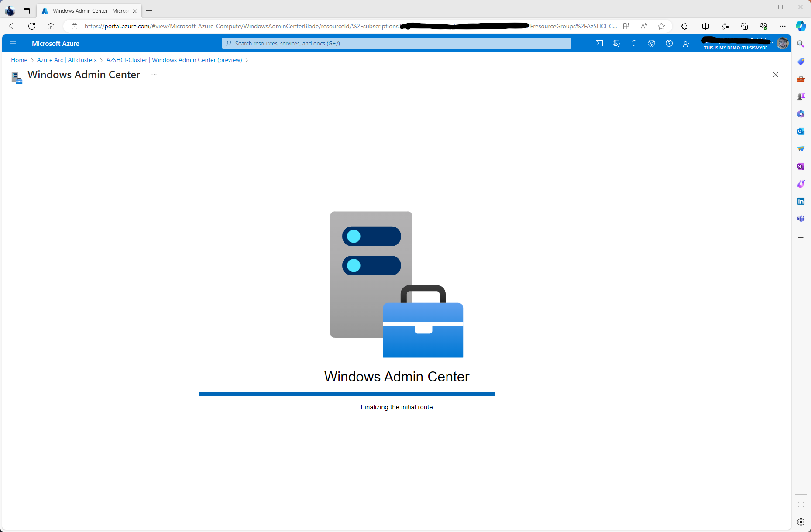Open Outlook in the Edge sidebar
811x532 pixels.
coord(801,131)
